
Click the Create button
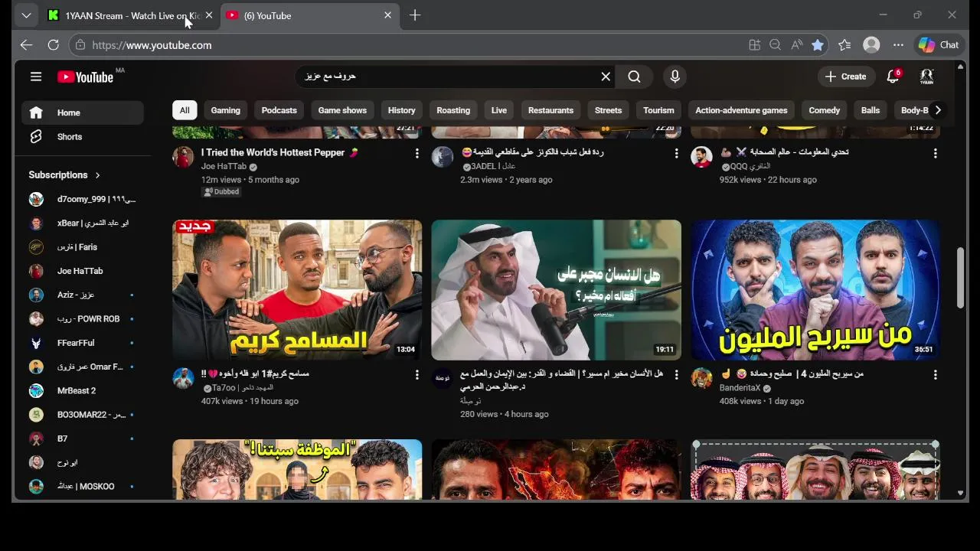coord(846,77)
